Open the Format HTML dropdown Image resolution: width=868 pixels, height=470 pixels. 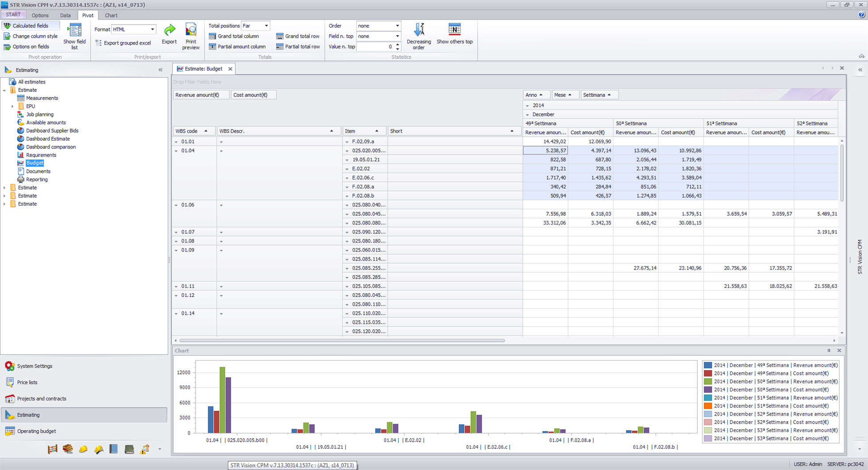[x=152, y=29]
